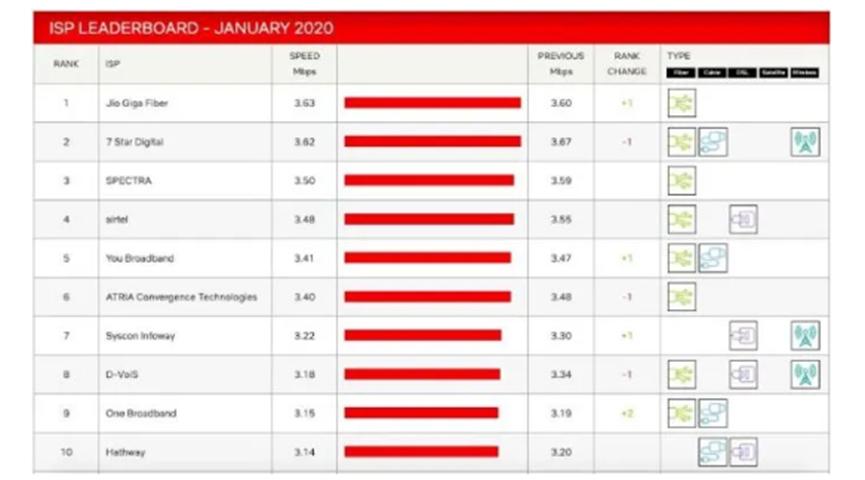
Task: Select the Hathway ISP name
Action: pyautogui.click(x=125, y=452)
